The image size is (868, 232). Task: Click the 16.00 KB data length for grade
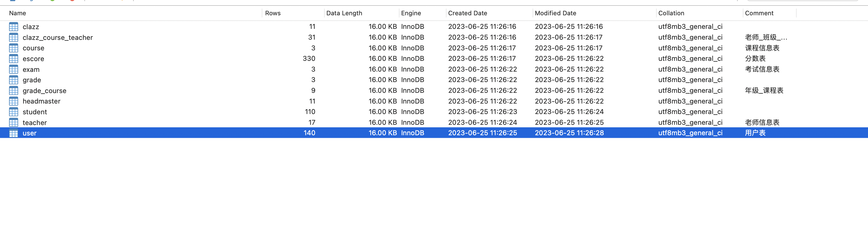click(382, 80)
